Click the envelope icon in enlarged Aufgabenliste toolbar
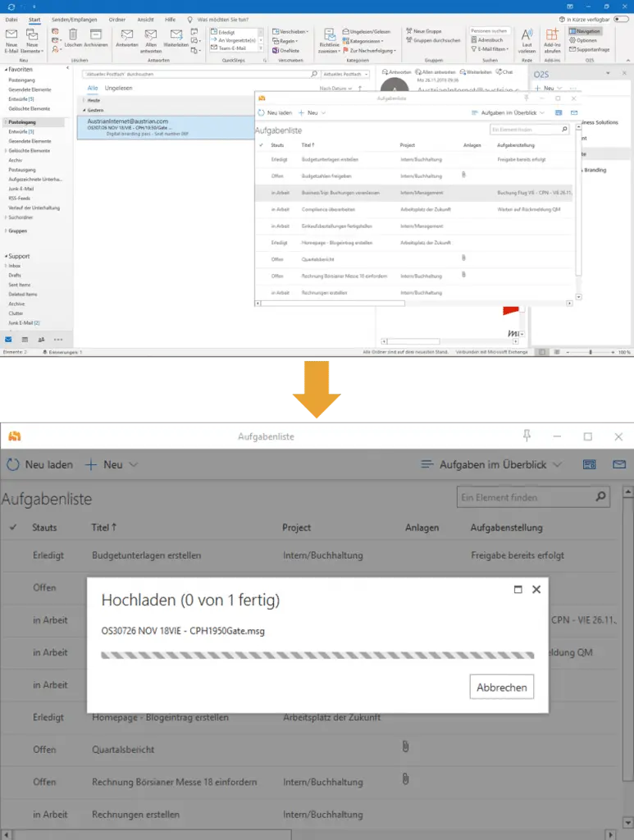634x840 pixels. pyautogui.click(x=619, y=464)
